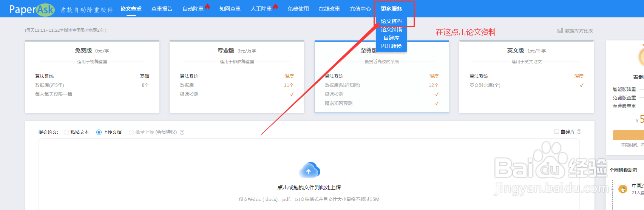644x210 pixels.
Task: Select the 粘贴文本 radio option
Action: coord(66,132)
